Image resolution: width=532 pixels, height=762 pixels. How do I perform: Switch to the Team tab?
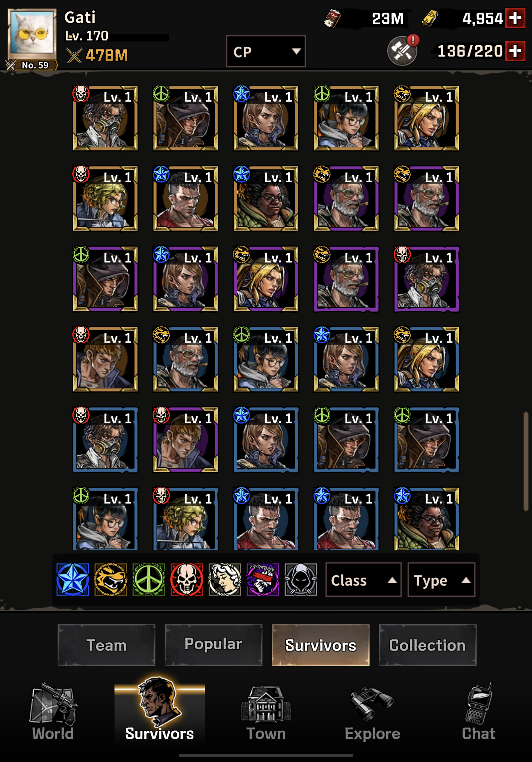pos(107,645)
